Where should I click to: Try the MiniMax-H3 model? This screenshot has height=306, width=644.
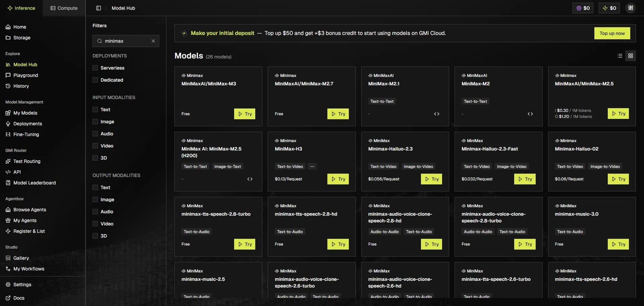[338, 179]
